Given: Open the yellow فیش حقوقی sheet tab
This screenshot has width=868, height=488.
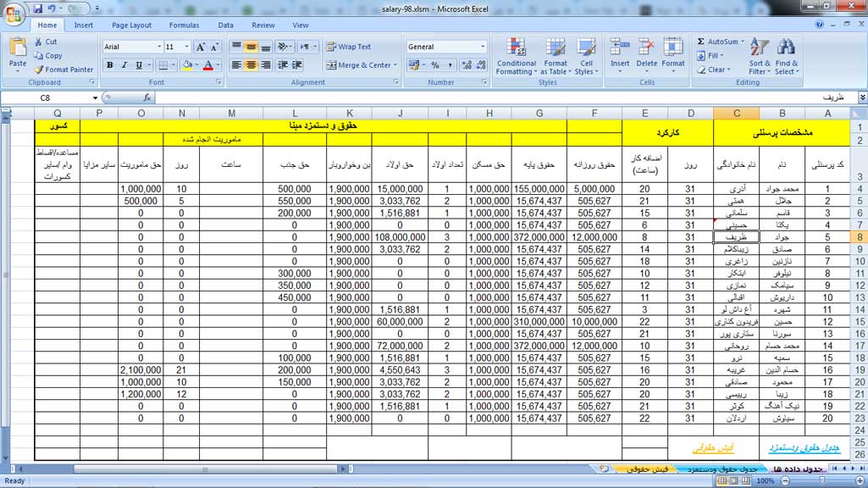Looking at the screenshot, I should pos(648,469).
